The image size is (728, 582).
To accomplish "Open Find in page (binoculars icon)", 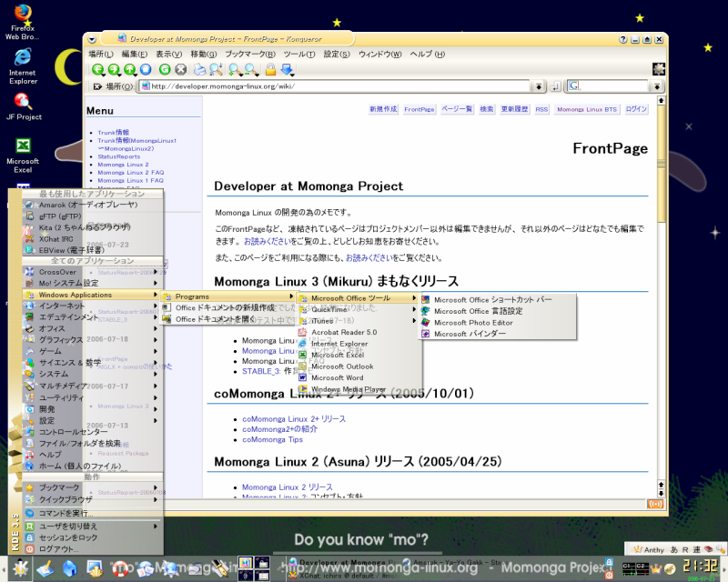I will pyautogui.click(x=216, y=70).
